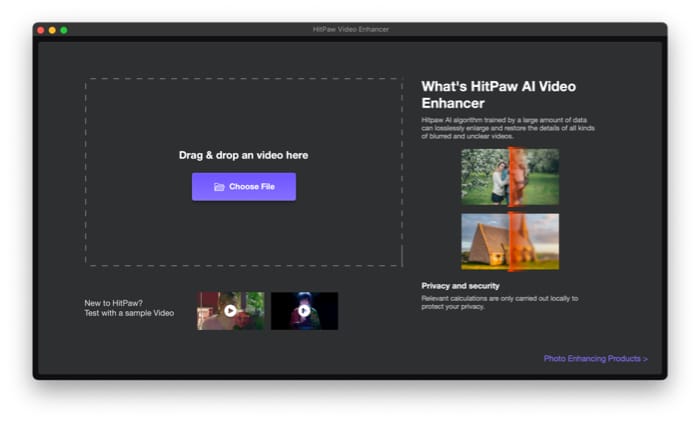Screen dimensions: 700x423
Task: Click the 'Relevant calculations are only carried out' description
Action: click(500, 303)
